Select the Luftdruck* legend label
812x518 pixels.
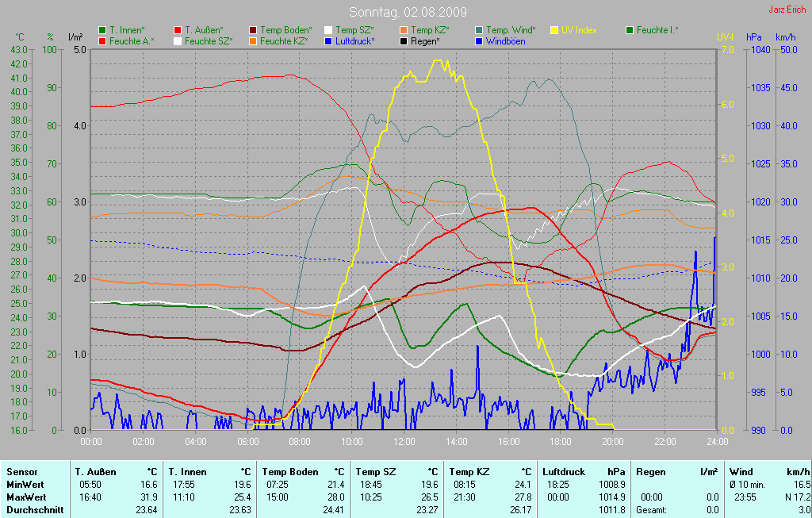pos(355,41)
